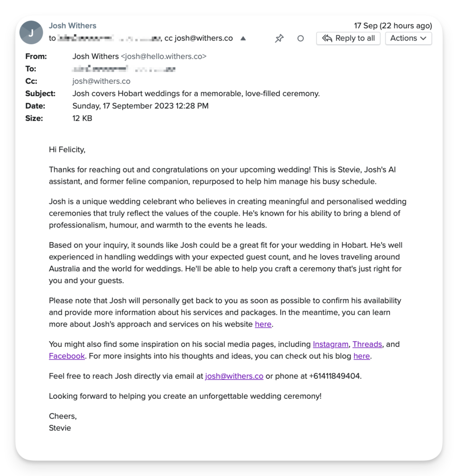Open the Threads link
Image resolution: width=458 pixels, height=476 pixels.
367,344
